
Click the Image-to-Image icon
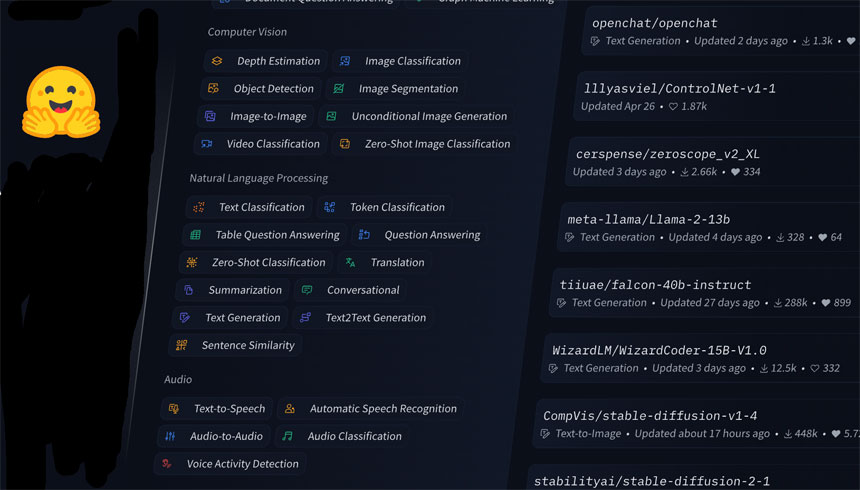click(x=210, y=116)
